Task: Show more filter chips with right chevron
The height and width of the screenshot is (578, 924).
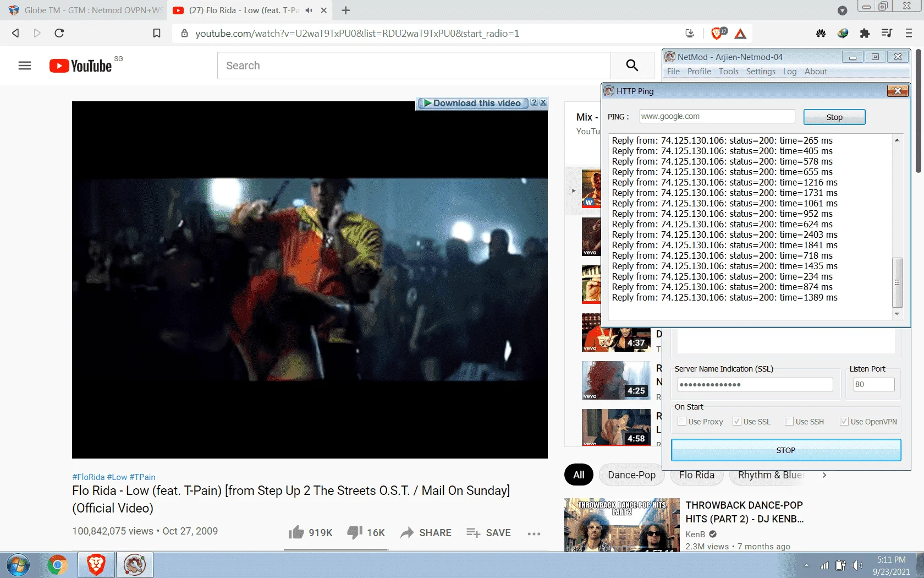Action: (824, 475)
